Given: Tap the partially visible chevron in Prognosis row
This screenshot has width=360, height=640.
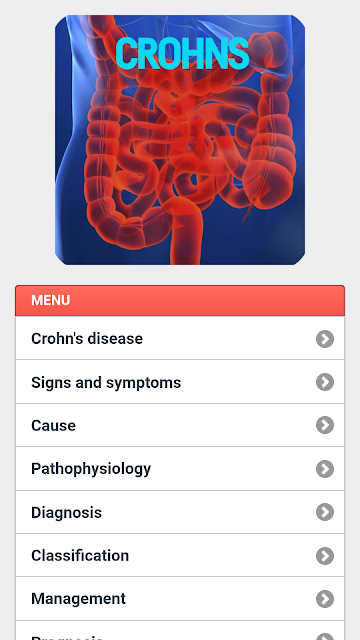Looking at the screenshot, I should tap(324, 637).
